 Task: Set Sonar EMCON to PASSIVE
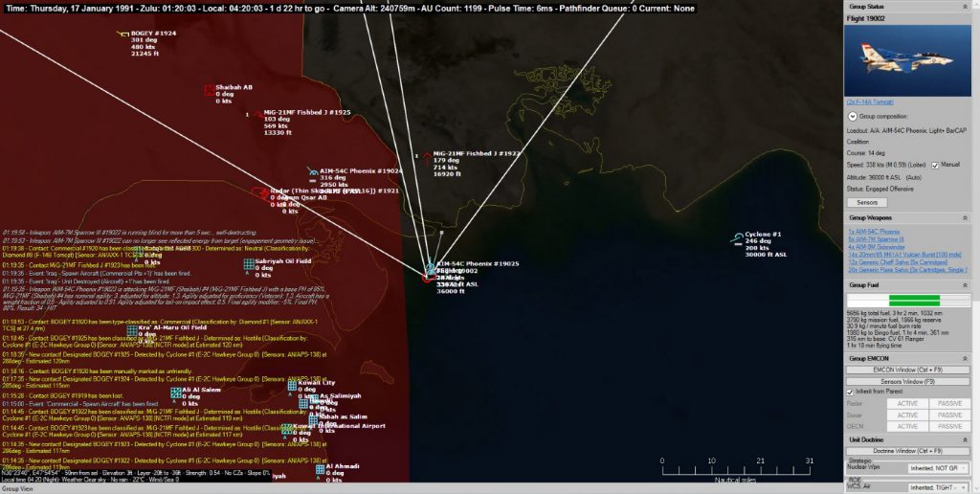click(x=949, y=415)
